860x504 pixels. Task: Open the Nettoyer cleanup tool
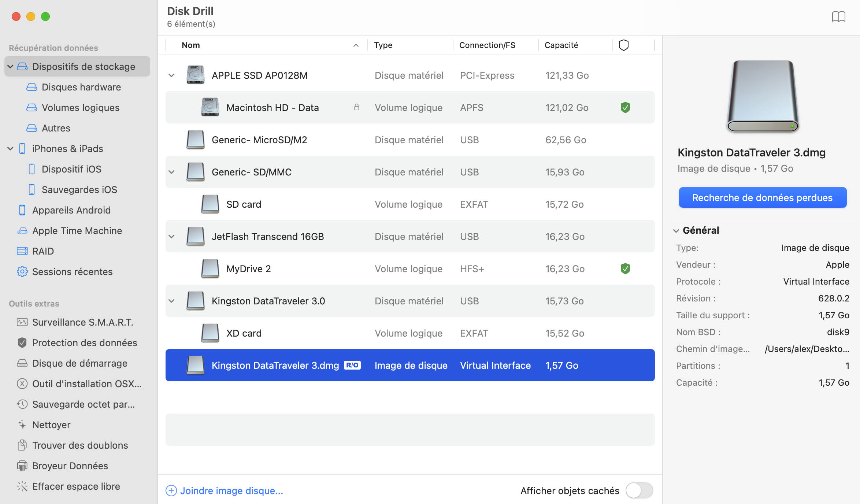[x=44, y=425]
